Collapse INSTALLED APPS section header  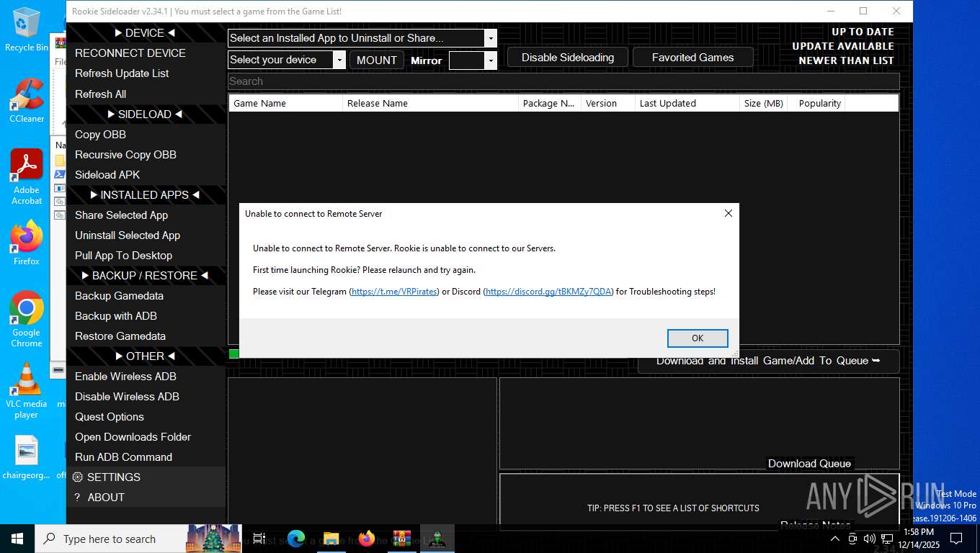coord(146,194)
